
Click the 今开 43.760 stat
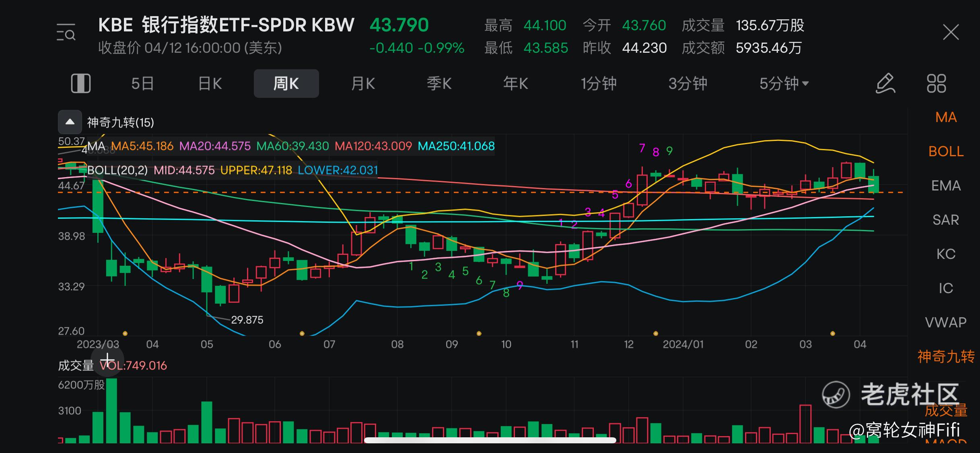(x=624, y=25)
